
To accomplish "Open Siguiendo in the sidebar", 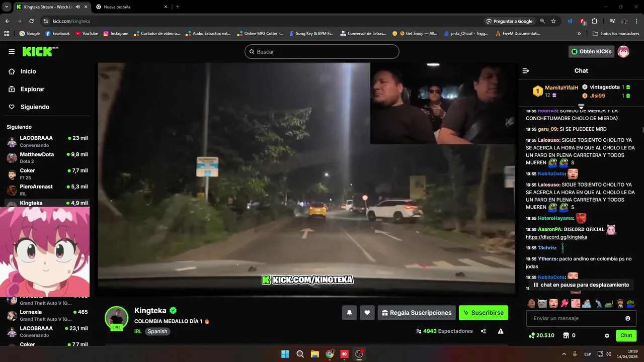I will [x=35, y=107].
